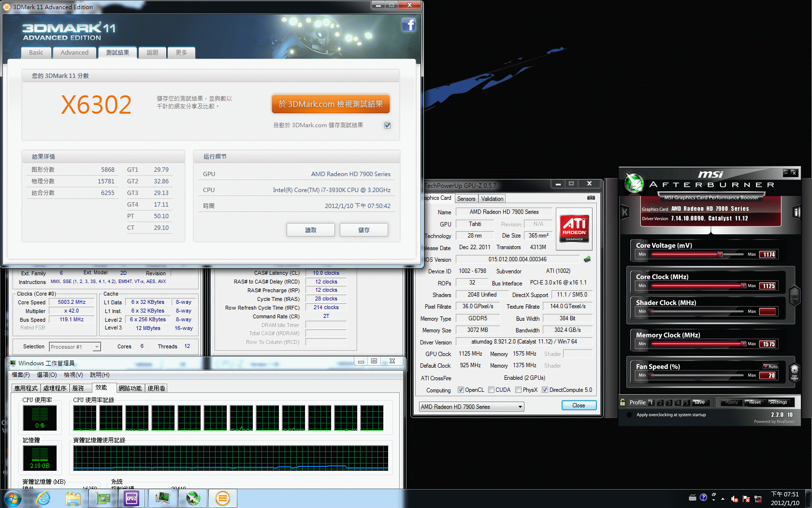Click the Afterburner profile lock icon
The height and width of the screenshot is (508, 812).
coord(623,402)
